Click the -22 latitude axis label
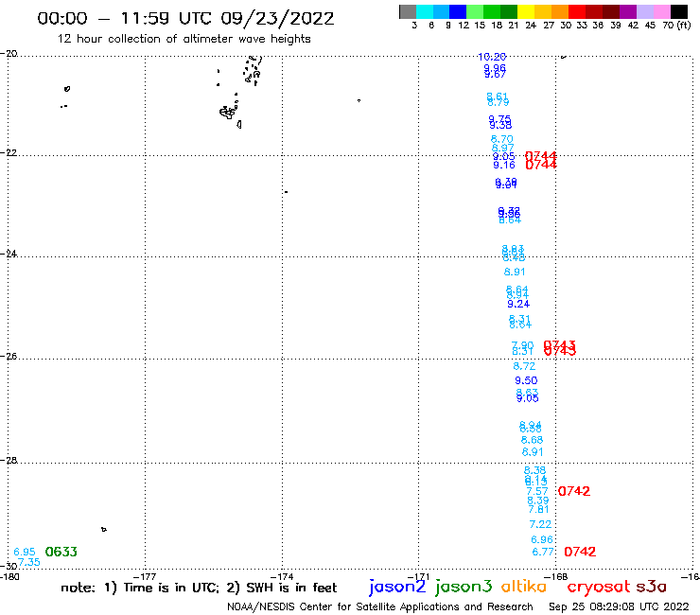The height and width of the screenshot is (615, 700). pos(9,152)
